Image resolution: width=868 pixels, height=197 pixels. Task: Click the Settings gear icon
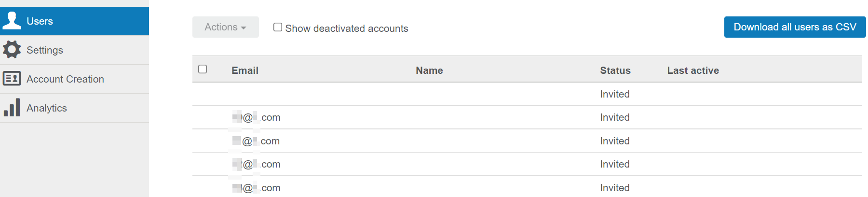[12, 49]
